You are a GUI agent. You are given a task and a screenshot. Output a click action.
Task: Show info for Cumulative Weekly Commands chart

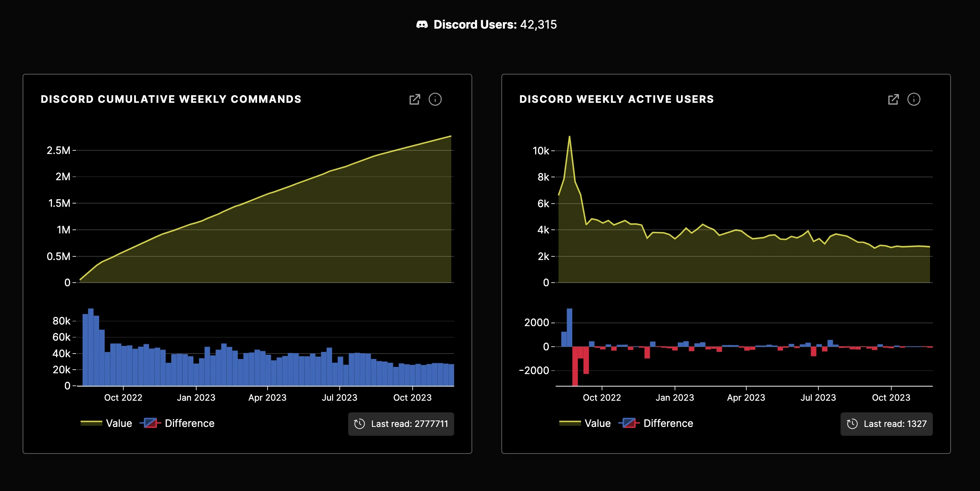coord(435,99)
